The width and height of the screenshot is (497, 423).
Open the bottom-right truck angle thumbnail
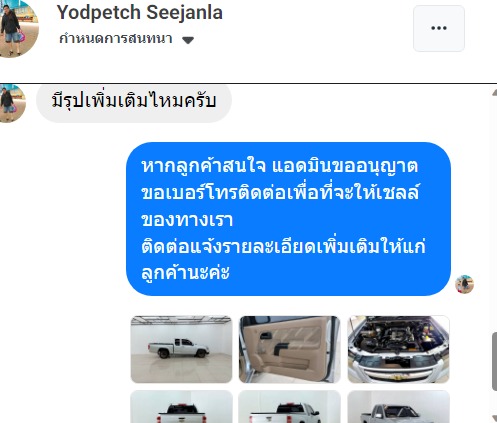point(398,407)
